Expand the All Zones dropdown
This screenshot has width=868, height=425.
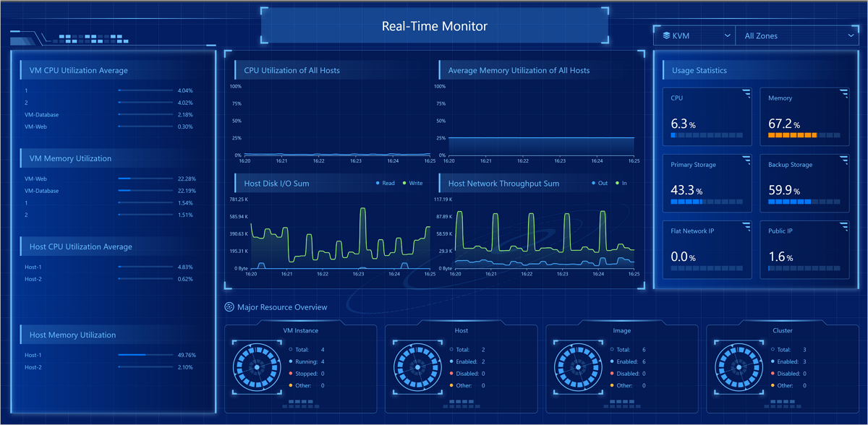coord(796,35)
